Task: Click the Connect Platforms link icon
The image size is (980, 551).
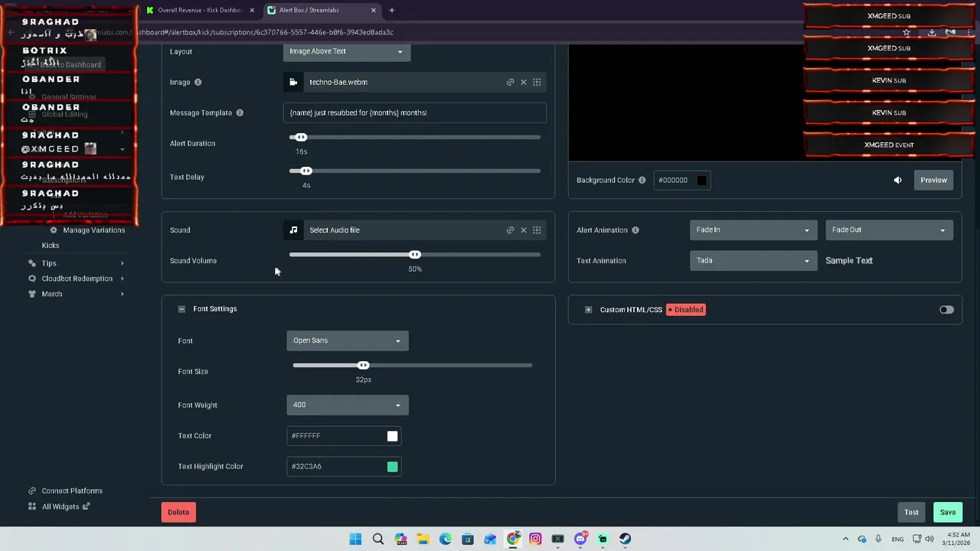Action: pyautogui.click(x=32, y=491)
